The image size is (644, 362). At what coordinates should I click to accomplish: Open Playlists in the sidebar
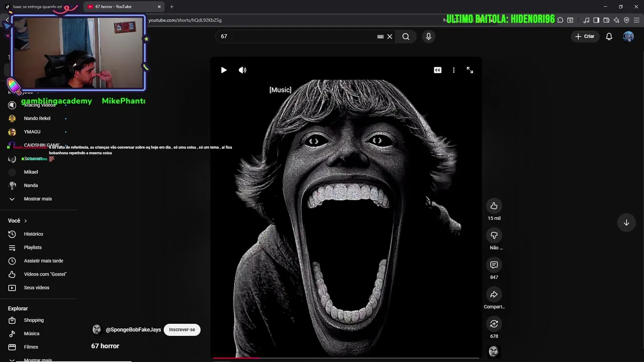(x=33, y=247)
